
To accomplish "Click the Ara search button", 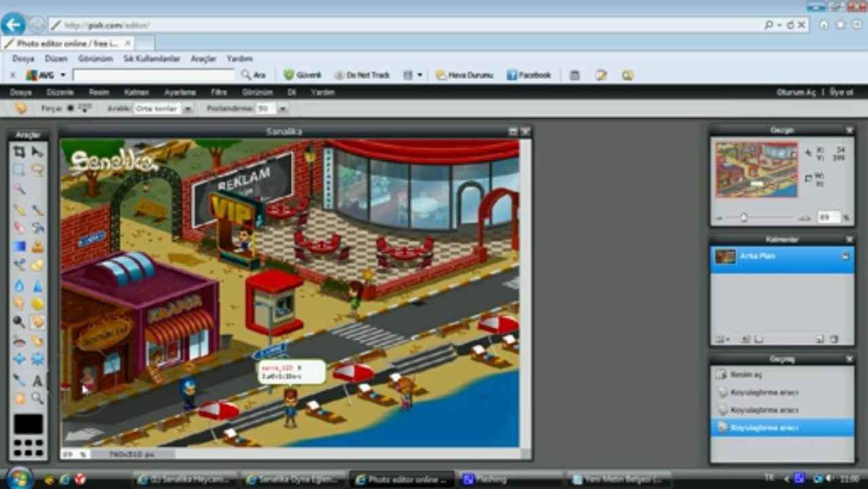I will pyautogui.click(x=253, y=75).
